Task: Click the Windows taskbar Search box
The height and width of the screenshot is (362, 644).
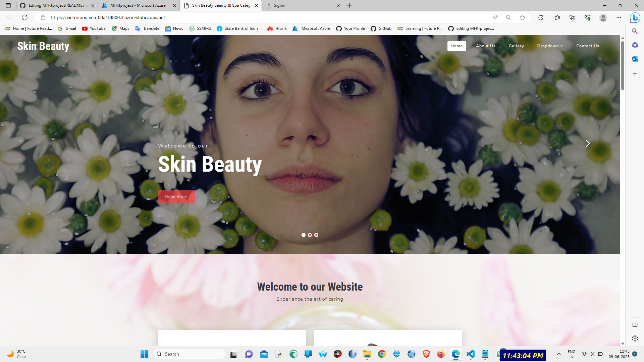Action: 190,354
